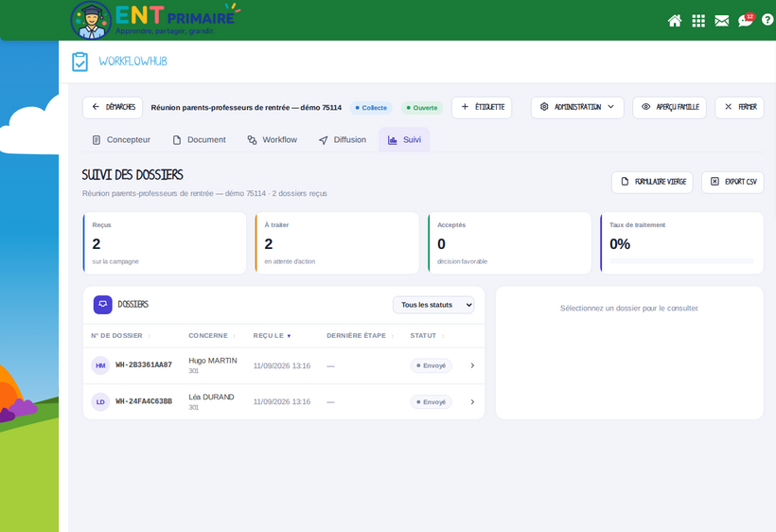Viewport: 776px width, 532px height.
Task: Click the Ouverte status badge
Action: pos(422,108)
